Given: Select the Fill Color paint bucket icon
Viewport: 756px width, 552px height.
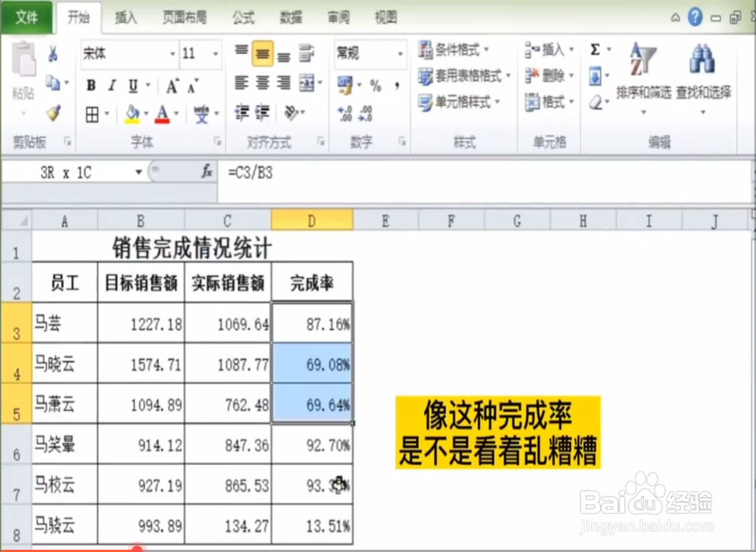Looking at the screenshot, I should coord(132,113).
